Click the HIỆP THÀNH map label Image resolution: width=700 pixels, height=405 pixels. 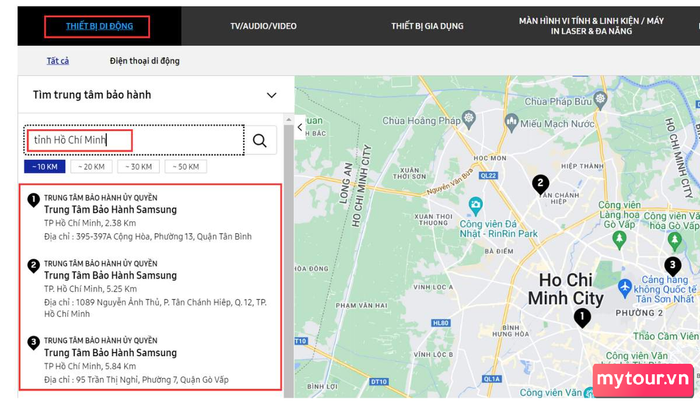point(582,166)
